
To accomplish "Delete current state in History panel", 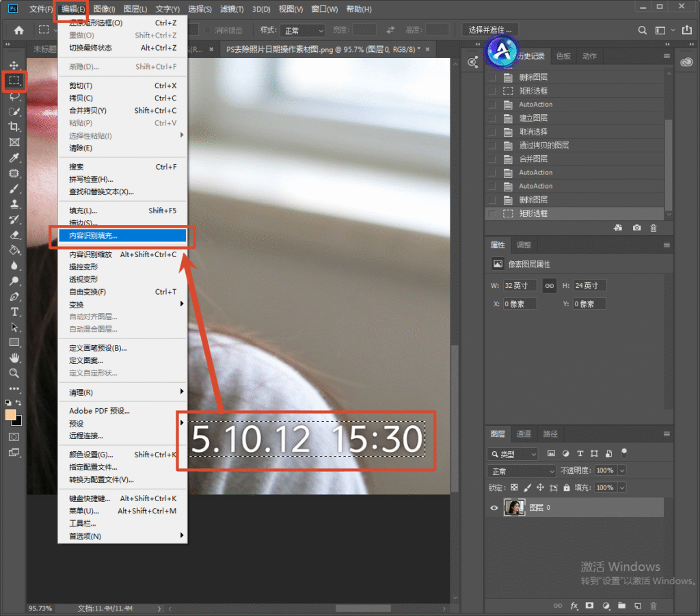I will (x=654, y=228).
